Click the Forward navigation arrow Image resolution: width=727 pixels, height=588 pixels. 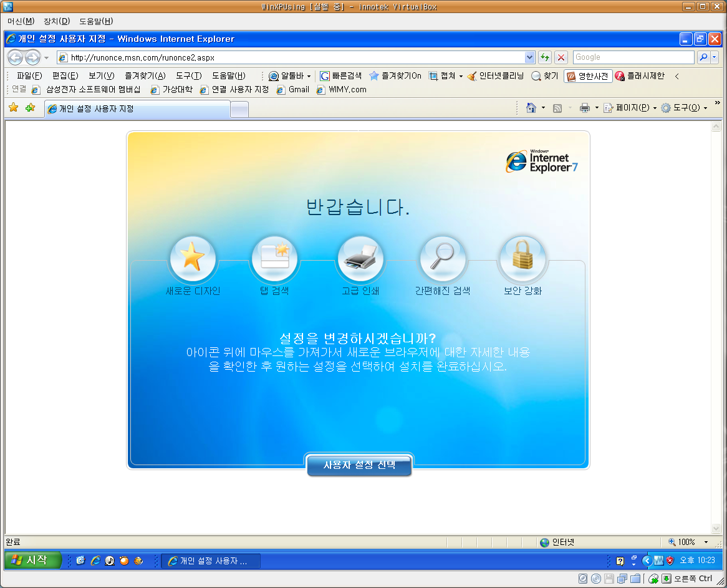(32, 57)
